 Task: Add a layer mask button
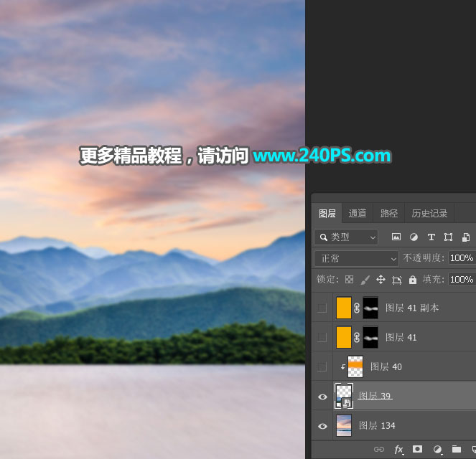click(417, 449)
